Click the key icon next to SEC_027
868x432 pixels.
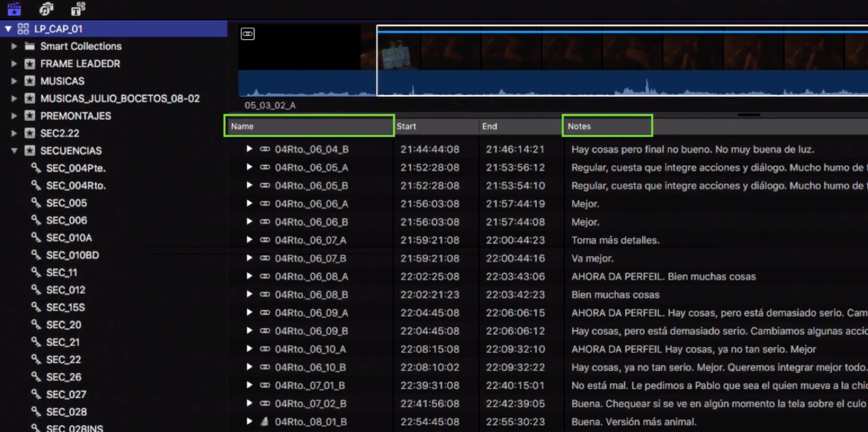36,394
